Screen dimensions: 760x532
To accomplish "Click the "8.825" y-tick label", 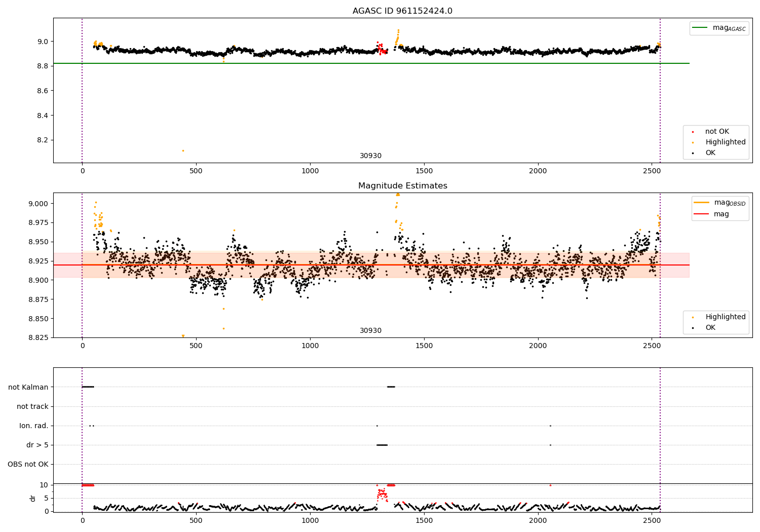I will [40, 337].
